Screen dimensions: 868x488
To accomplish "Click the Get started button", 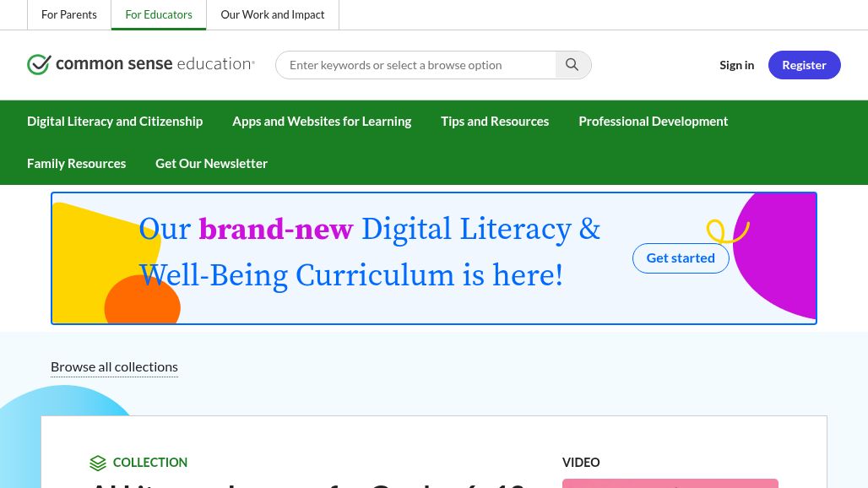I will (x=681, y=258).
